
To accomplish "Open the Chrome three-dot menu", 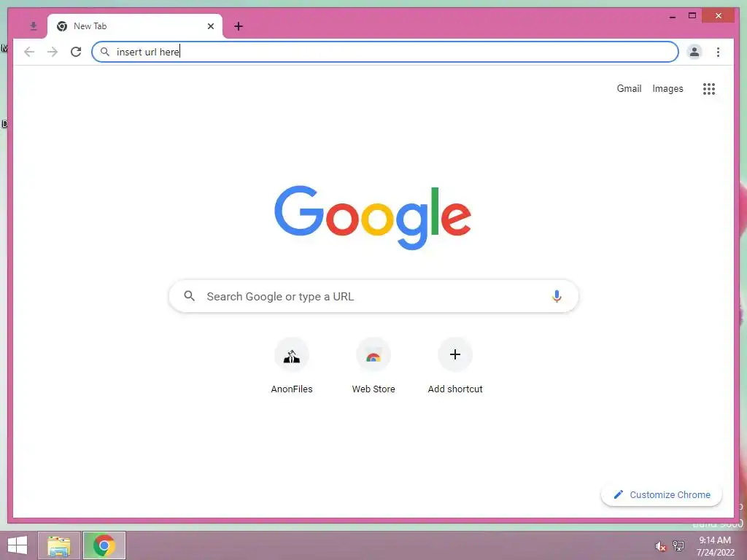I will point(718,52).
